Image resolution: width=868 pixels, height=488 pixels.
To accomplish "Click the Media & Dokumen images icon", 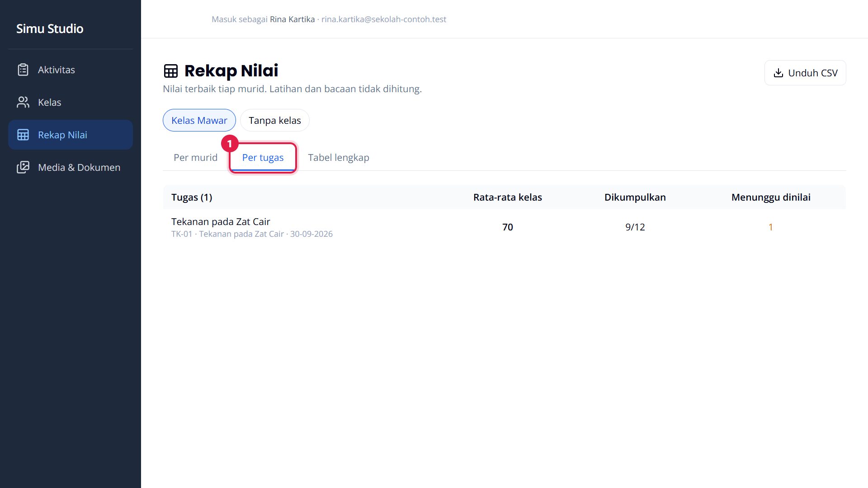I will point(23,167).
